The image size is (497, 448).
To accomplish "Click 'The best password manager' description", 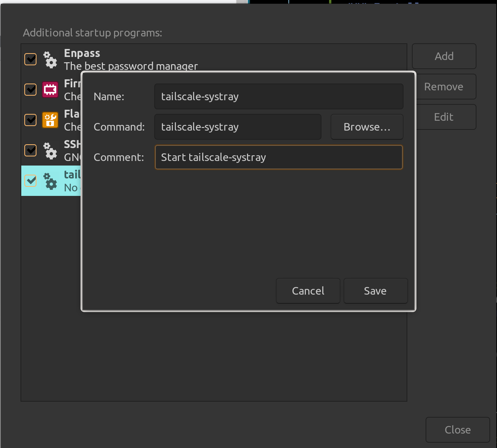I will [x=131, y=66].
